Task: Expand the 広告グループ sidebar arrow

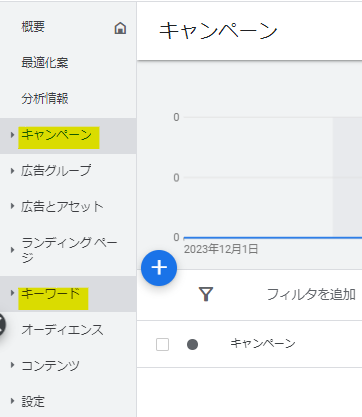Action: pos(12,171)
